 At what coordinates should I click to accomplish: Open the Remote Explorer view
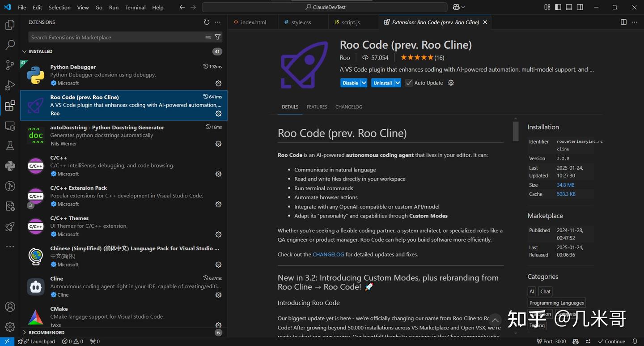[x=9, y=126]
